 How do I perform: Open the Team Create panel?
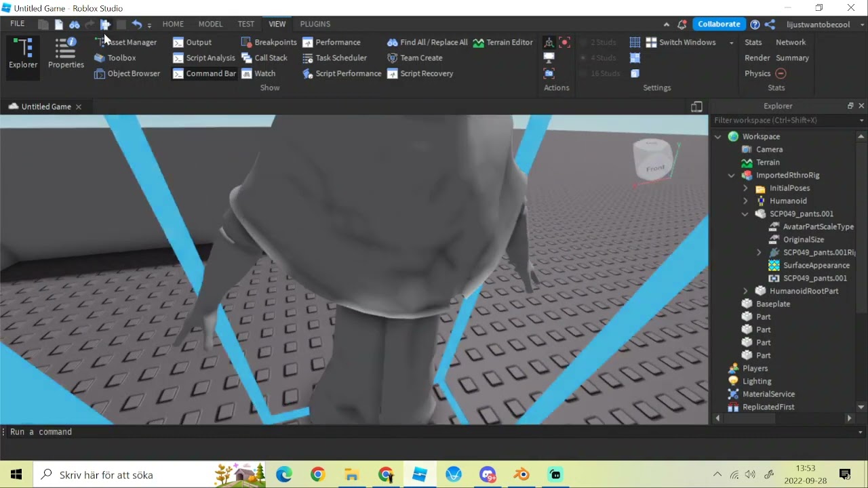(x=414, y=58)
